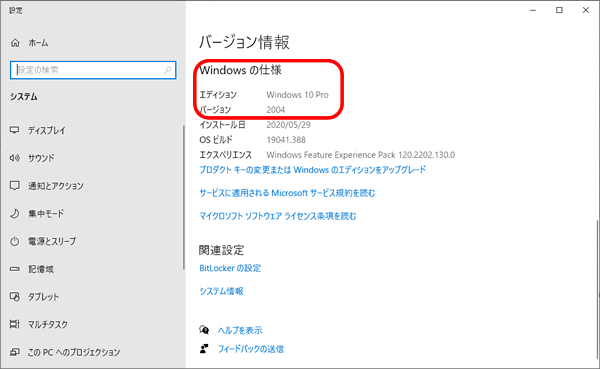600x369 pixels.
Task: Click the projecting to this PC icon
Action: [x=15, y=352]
